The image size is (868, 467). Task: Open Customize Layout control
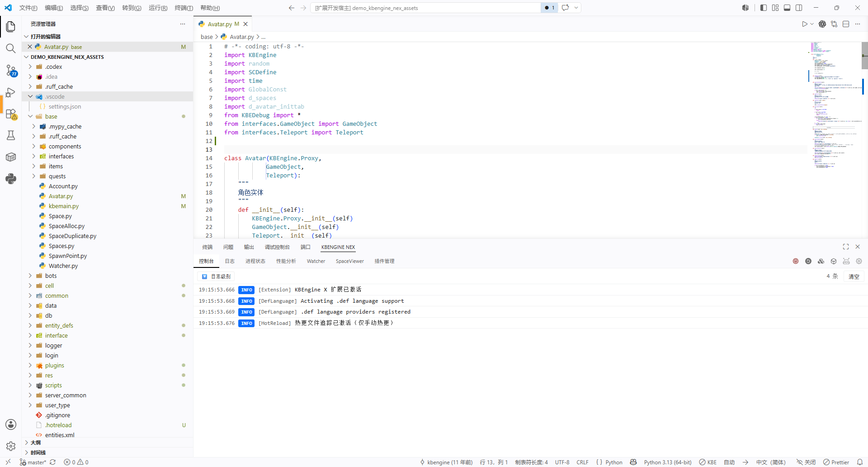point(775,8)
